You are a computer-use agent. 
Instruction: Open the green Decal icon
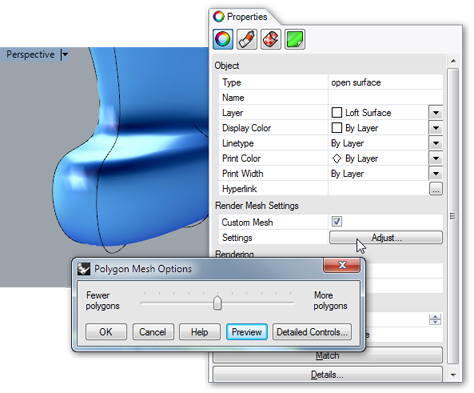point(295,39)
